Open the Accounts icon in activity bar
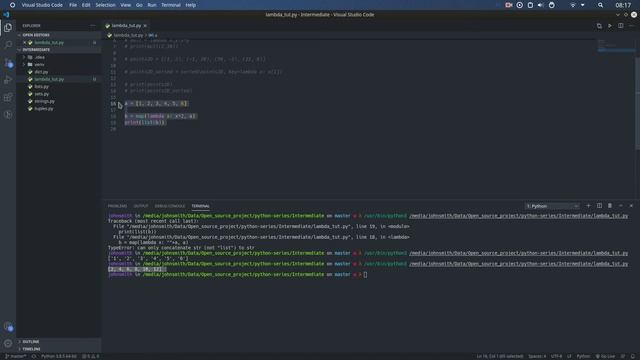 [8, 327]
